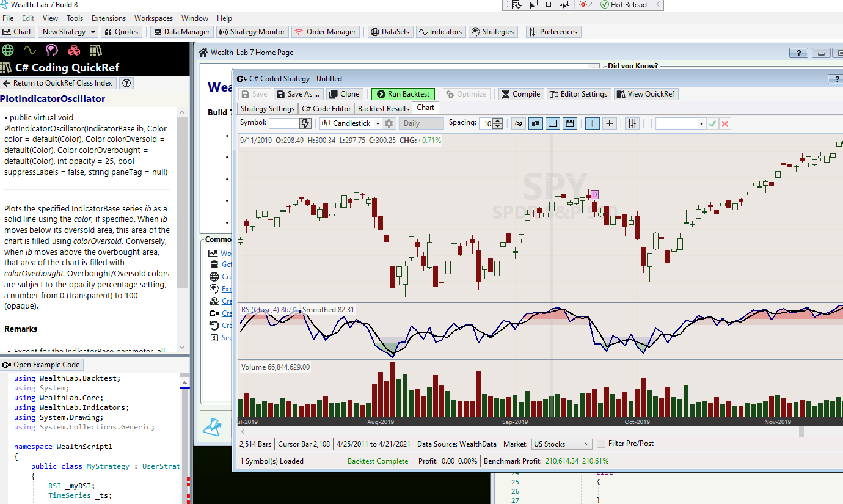Screen dimensions: 843x504
Task: Toggle the log scale button
Action: coord(518,123)
